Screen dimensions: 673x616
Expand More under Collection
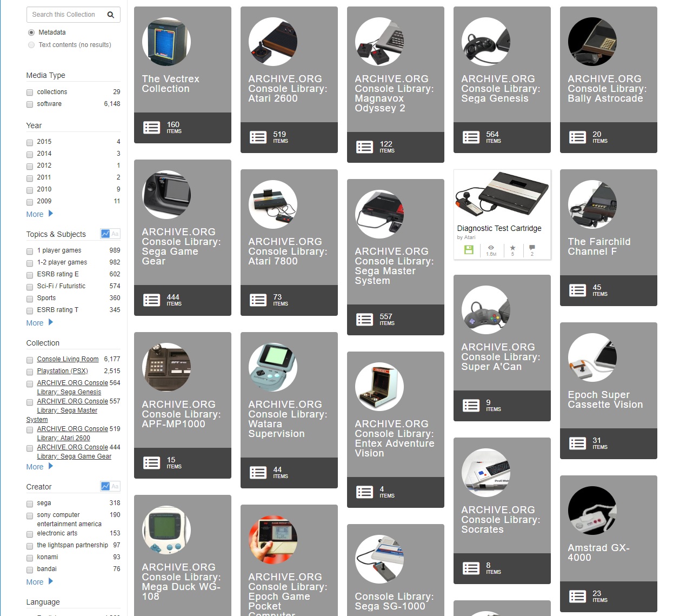coord(39,467)
